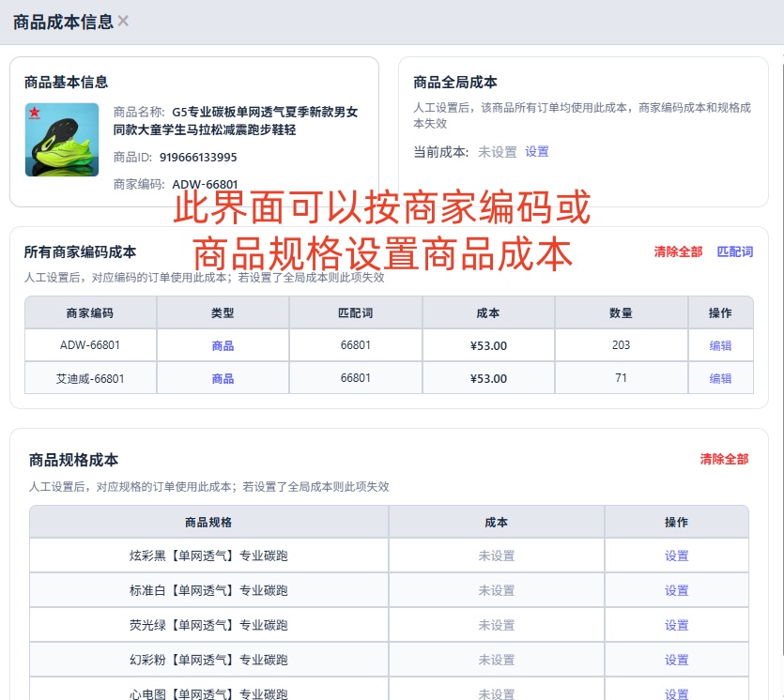
Task: Click 未设置 cost for 荧光绿 row
Action: (497, 625)
